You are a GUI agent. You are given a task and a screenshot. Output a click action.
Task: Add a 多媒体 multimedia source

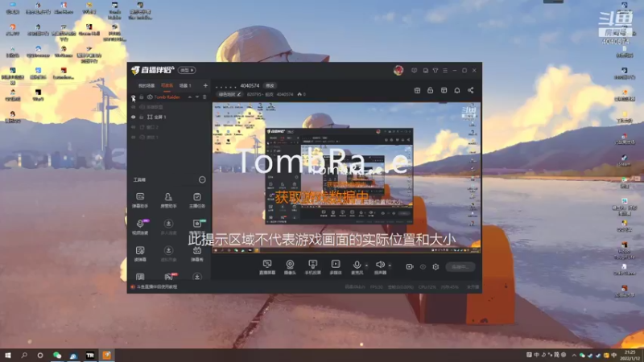tap(336, 267)
